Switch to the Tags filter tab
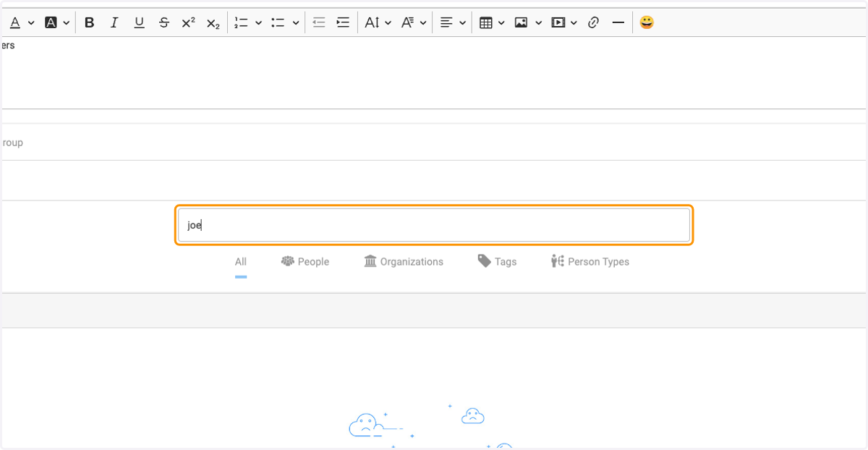The height and width of the screenshot is (450, 868). tap(497, 262)
